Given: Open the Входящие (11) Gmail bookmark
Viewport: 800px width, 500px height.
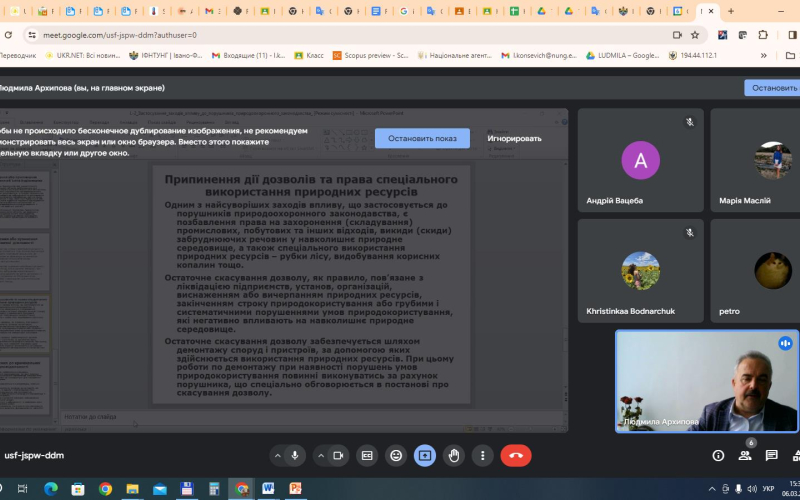Looking at the screenshot, I should click(248, 56).
